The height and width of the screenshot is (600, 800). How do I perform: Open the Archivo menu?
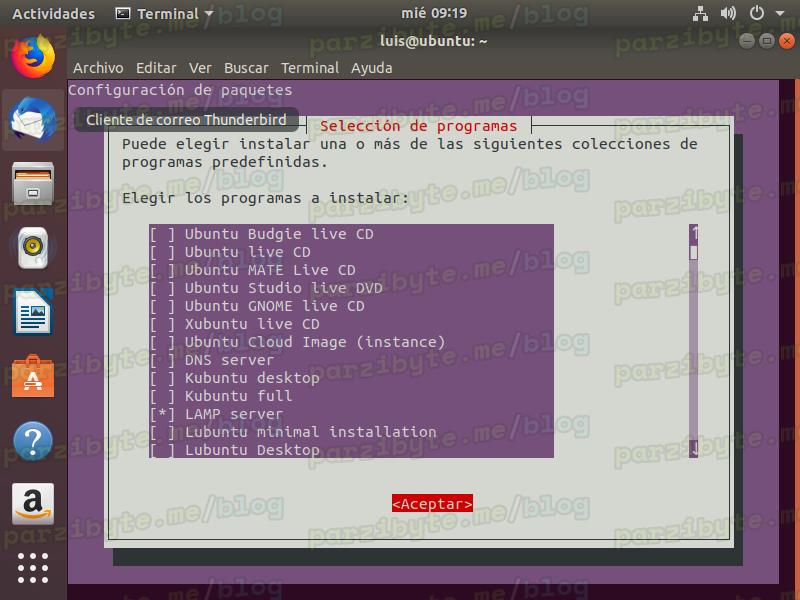pyautogui.click(x=98, y=68)
